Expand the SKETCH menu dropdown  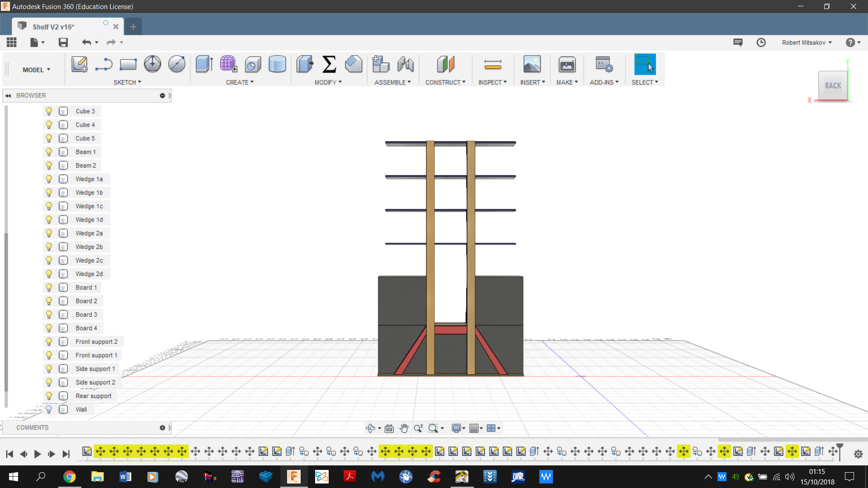127,82
